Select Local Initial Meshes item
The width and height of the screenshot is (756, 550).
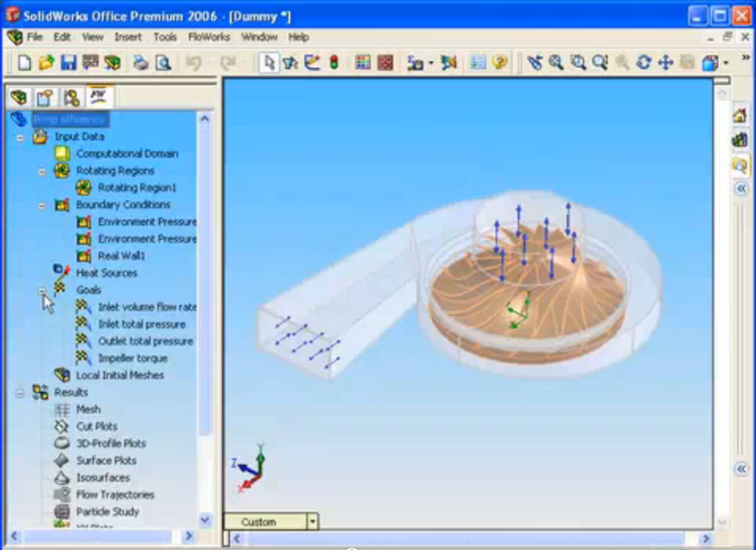pyautogui.click(x=120, y=376)
